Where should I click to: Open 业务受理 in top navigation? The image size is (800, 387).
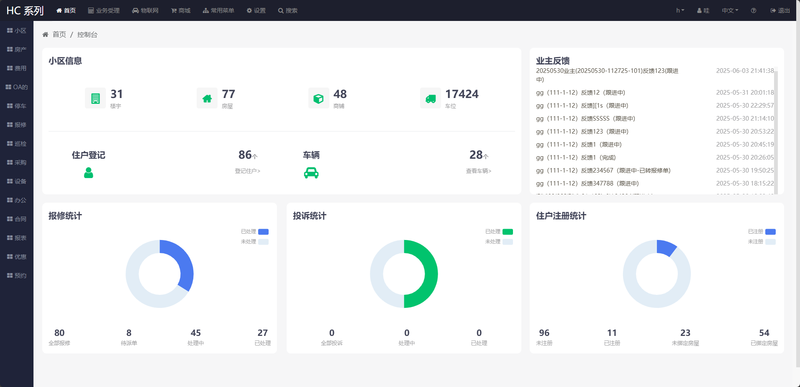[104, 10]
